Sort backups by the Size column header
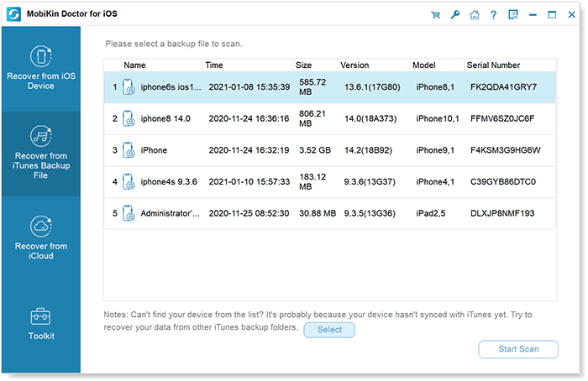Screen dimensions: 588x381 click(x=303, y=65)
